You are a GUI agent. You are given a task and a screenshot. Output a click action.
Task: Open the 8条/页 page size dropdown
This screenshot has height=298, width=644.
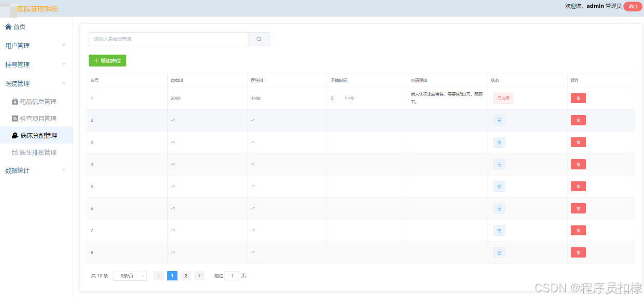pyautogui.click(x=130, y=276)
